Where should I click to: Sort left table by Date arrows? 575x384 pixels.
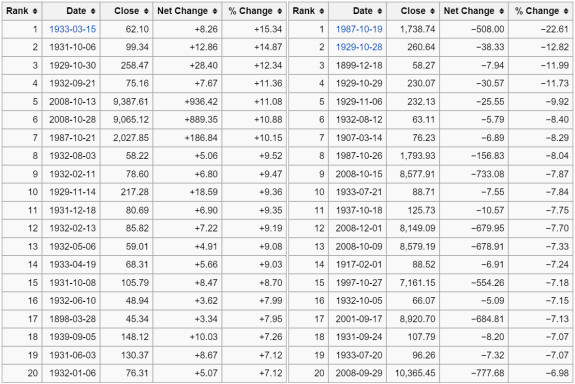[93, 11]
